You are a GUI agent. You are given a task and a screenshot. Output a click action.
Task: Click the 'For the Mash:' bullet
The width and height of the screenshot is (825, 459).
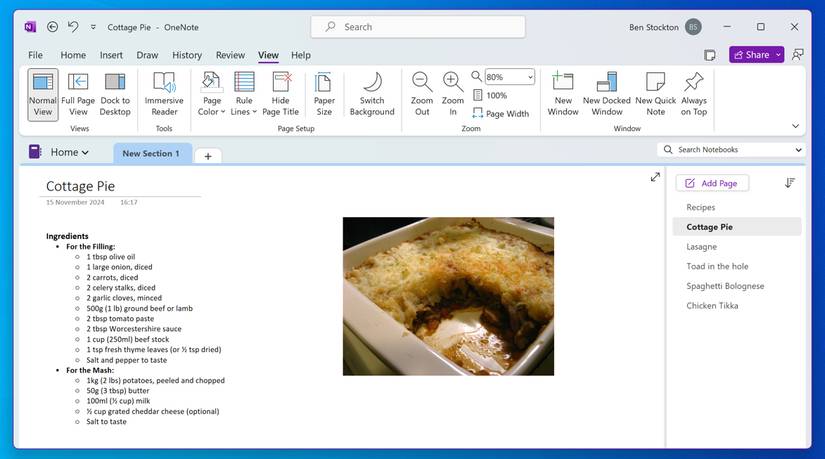point(89,370)
